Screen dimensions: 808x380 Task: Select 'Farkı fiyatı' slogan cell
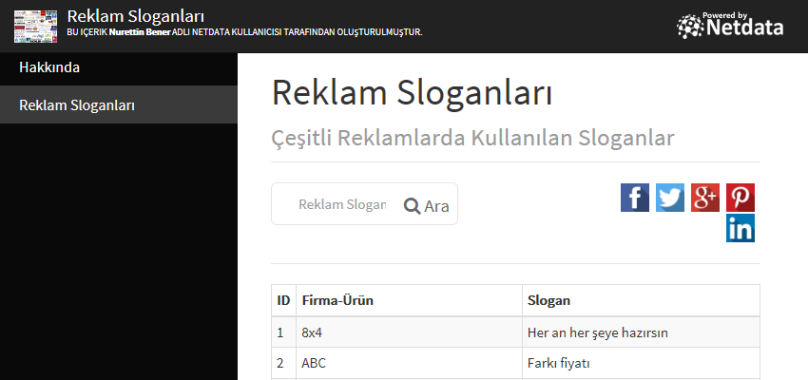point(641,363)
